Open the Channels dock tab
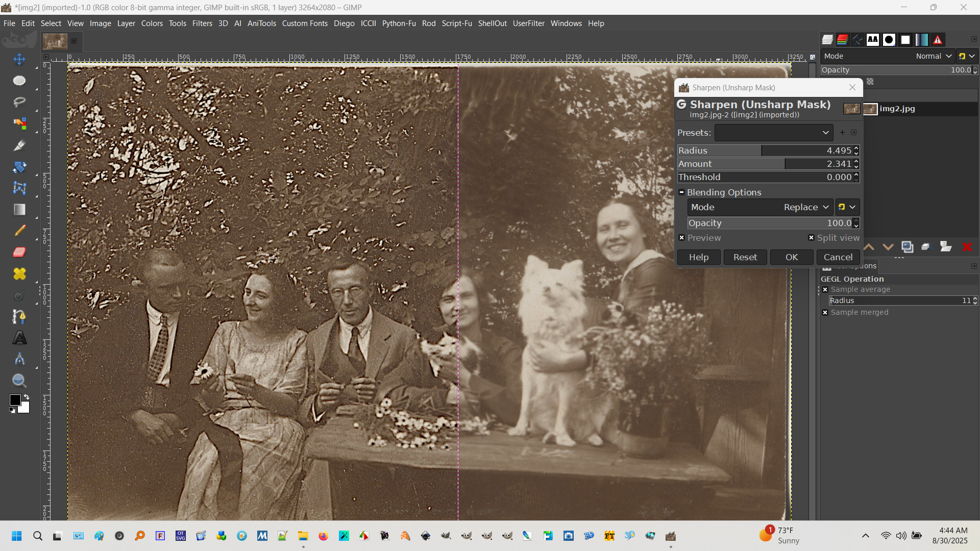 point(843,39)
